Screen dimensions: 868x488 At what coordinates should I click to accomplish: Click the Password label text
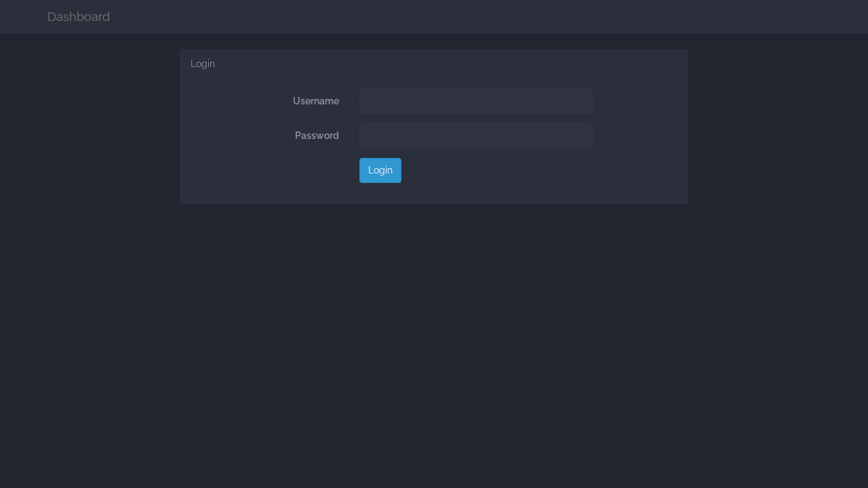(x=316, y=135)
